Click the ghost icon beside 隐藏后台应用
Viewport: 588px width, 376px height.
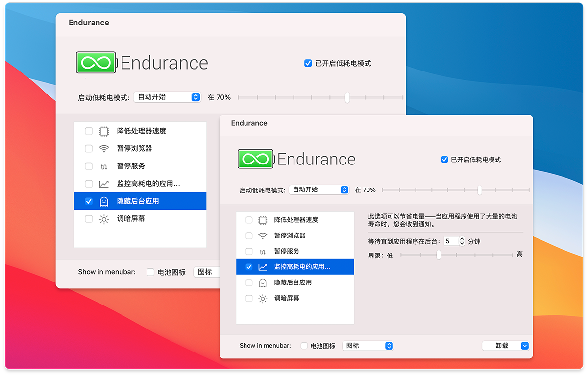[x=263, y=282]
